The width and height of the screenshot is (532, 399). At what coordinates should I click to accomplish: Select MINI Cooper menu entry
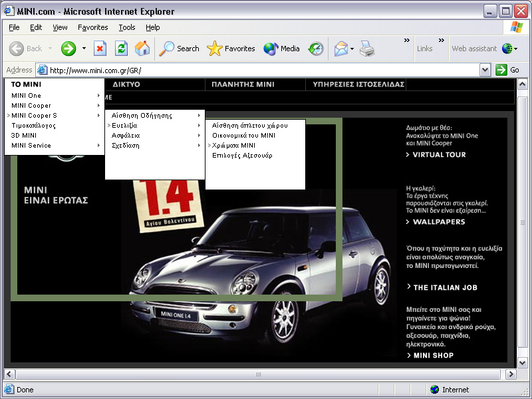coord(55,106)
